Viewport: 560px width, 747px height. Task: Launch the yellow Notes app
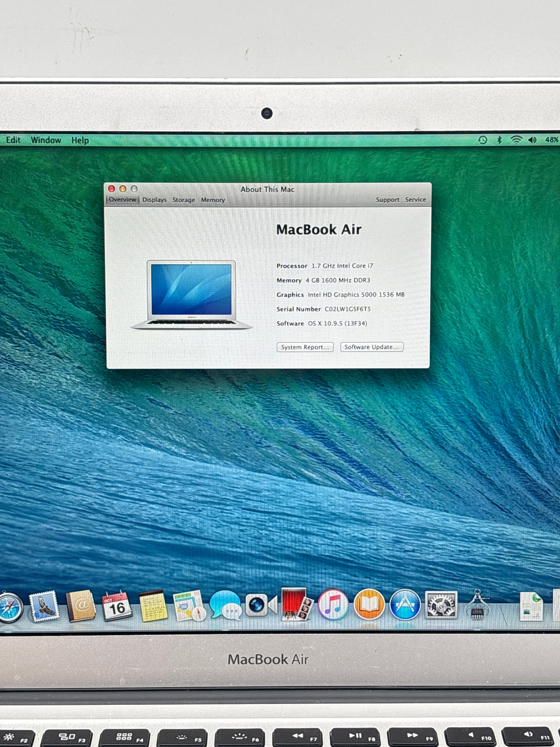coord(153,606)
